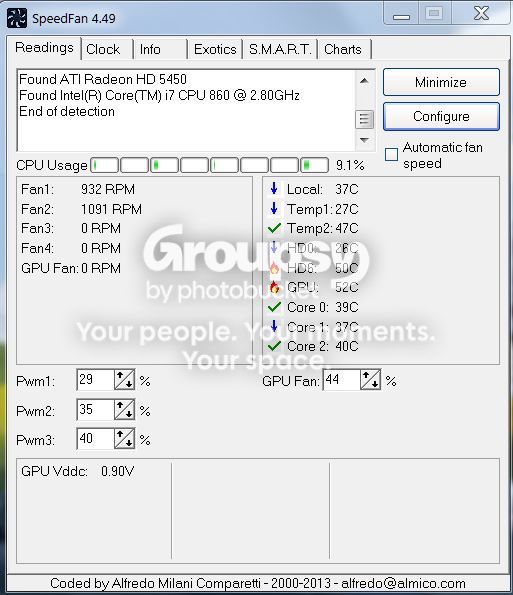The image size is (513, 595).
Task: Click the GPU Fan percentage spinner
Action: coord(370,379)
